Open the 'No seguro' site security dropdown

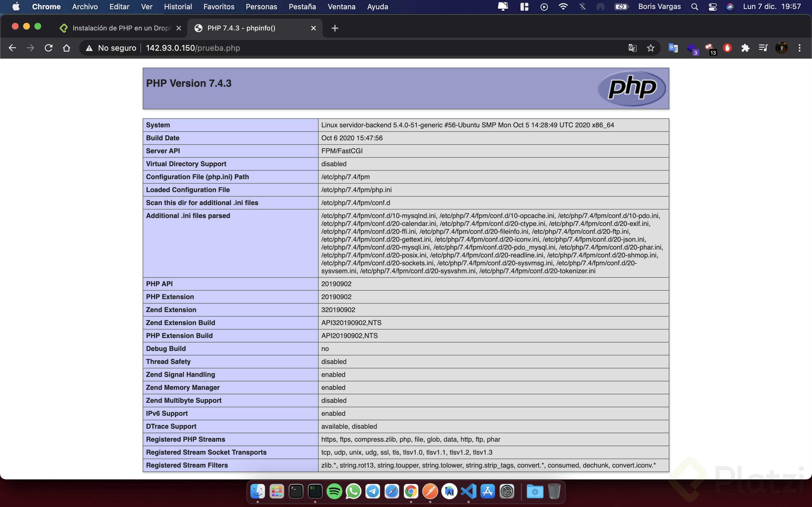[x=111, y=48]
